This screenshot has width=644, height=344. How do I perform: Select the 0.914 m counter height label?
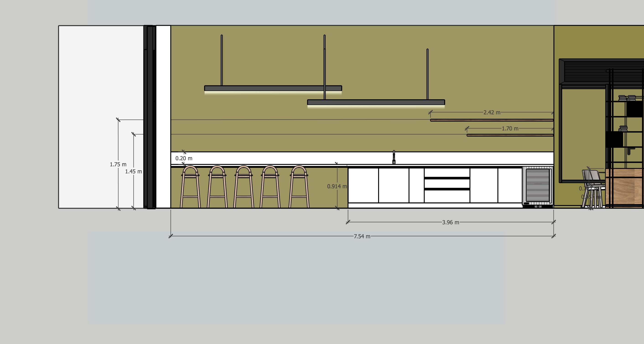(x=337, y=186)
